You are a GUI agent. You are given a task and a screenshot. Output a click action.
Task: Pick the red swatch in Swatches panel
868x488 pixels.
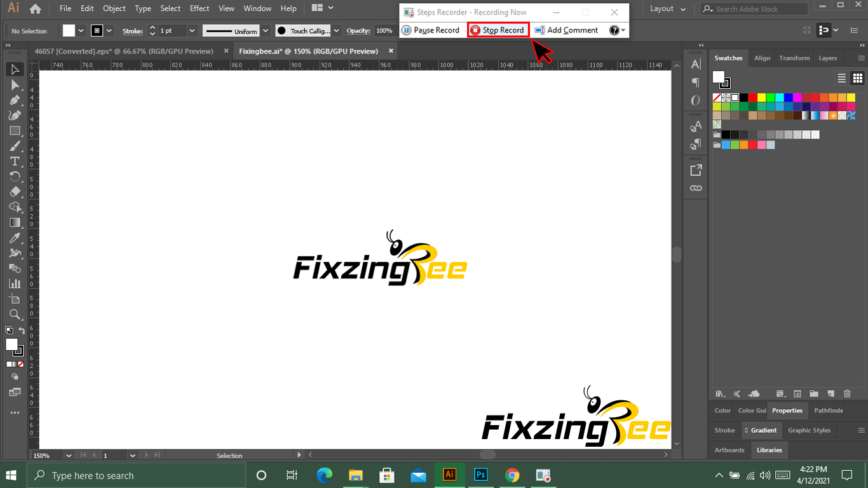point(752,97)
